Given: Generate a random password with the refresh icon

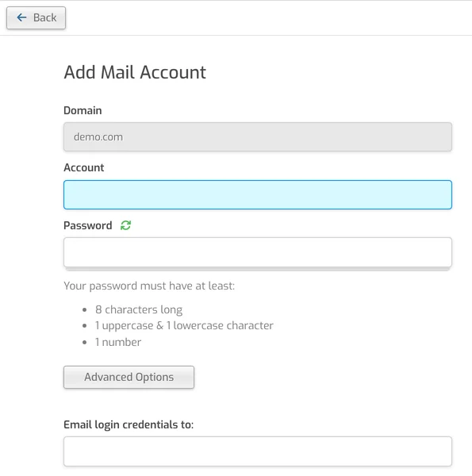Looking at the screenshot, I should click(x=125, y=225).
